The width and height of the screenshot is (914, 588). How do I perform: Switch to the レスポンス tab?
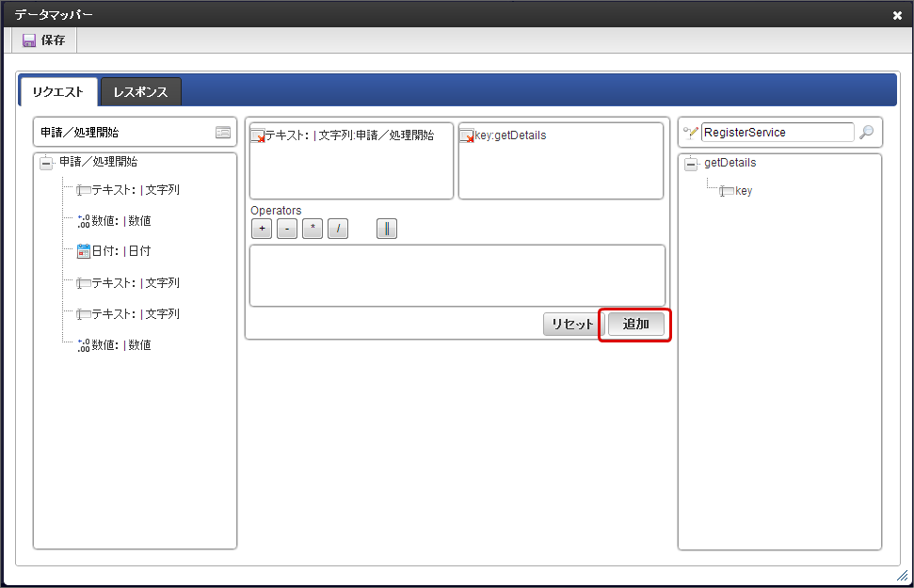[x=140, y=92]
